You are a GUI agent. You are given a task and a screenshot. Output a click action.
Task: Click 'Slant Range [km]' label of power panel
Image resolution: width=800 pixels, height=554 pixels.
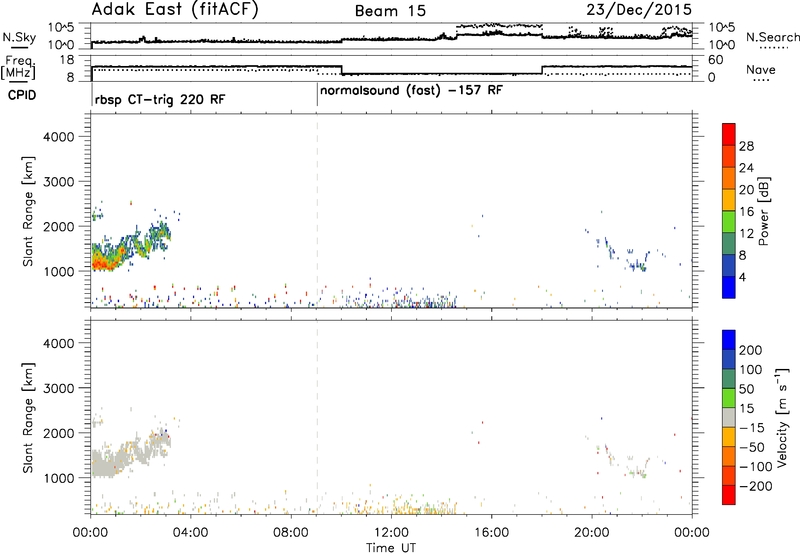tap(28, 211)
